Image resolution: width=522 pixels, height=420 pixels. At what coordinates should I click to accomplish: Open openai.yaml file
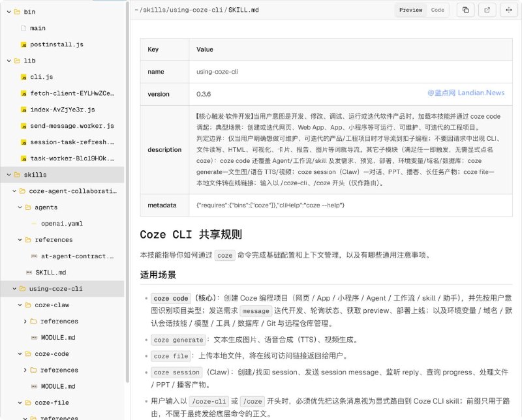(x=62, y=224)
